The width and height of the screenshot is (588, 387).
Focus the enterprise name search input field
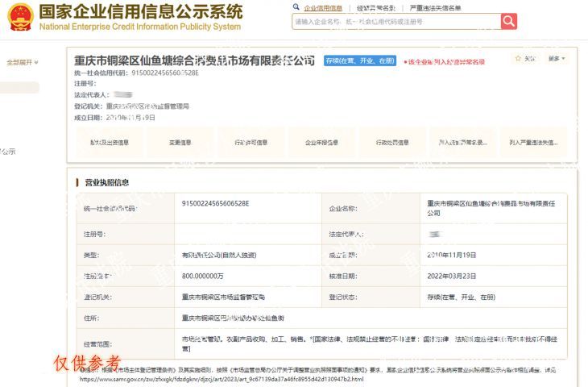[x=396, y=22]
